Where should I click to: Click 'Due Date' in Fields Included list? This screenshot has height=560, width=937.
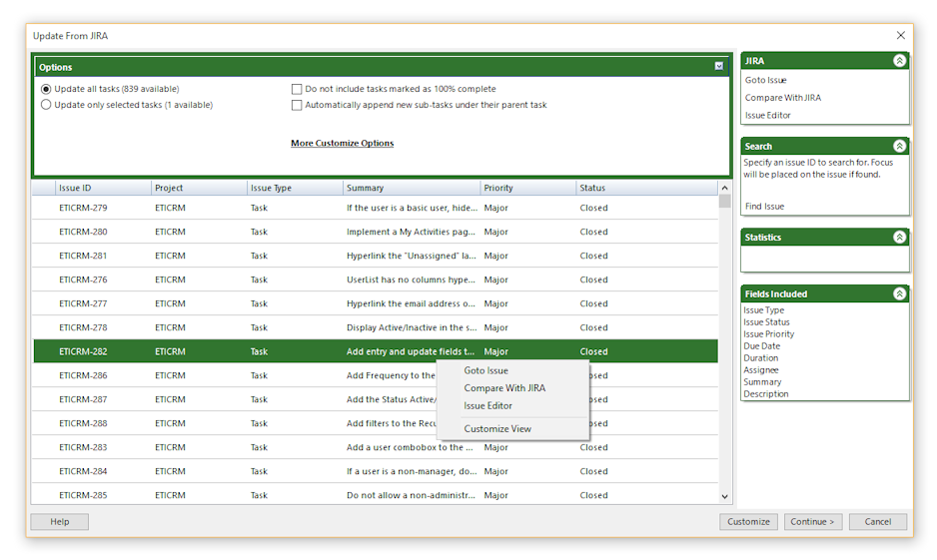[x=762, y=346]
